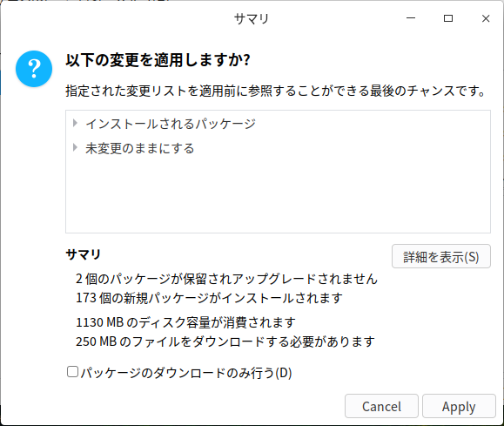Screen dimensions: 504x426
Task: Click the bold サマリ section heading
Action: click(84, 254)
